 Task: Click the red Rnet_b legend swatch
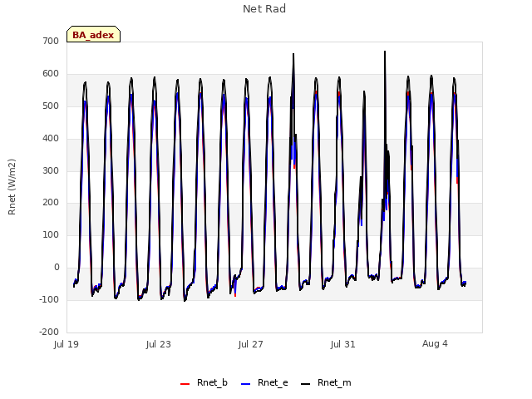[185, 384]
